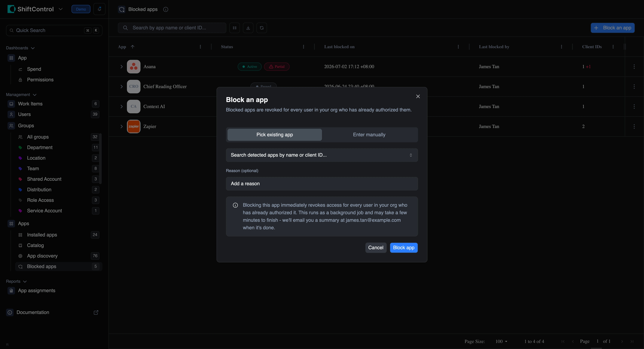The image size is (644, 349).
Task: Open Last blocked by column menu
Action: pyautogui.click(x=562, y=47)
